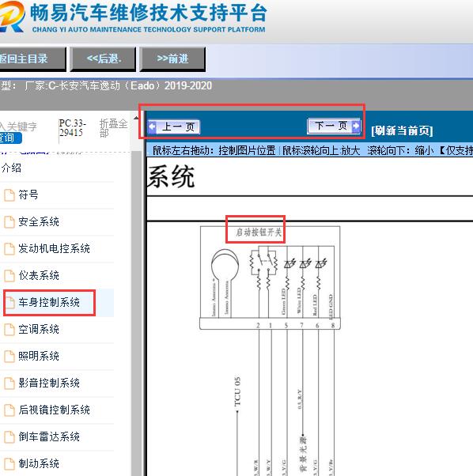The width and height of the screenshot is (473, 476).
Task: Open the 照明系统 tree item
Action: pos(39,356)
